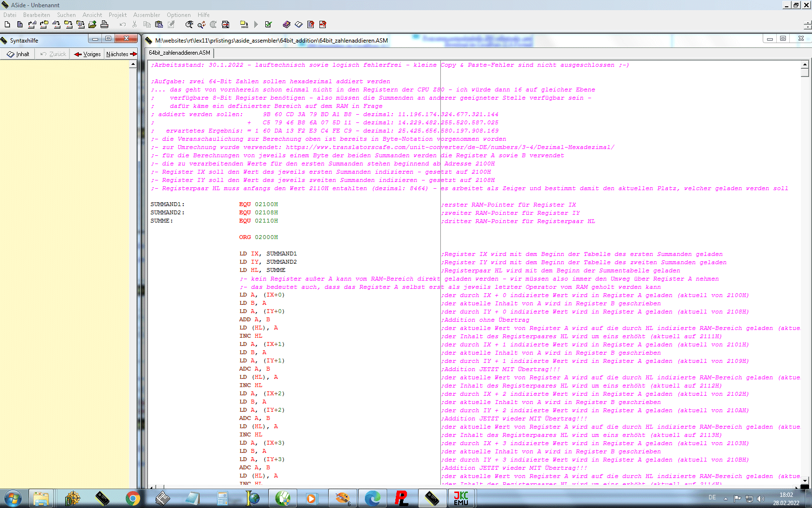Open the JKC EMU taskbar app

[461, 498]
